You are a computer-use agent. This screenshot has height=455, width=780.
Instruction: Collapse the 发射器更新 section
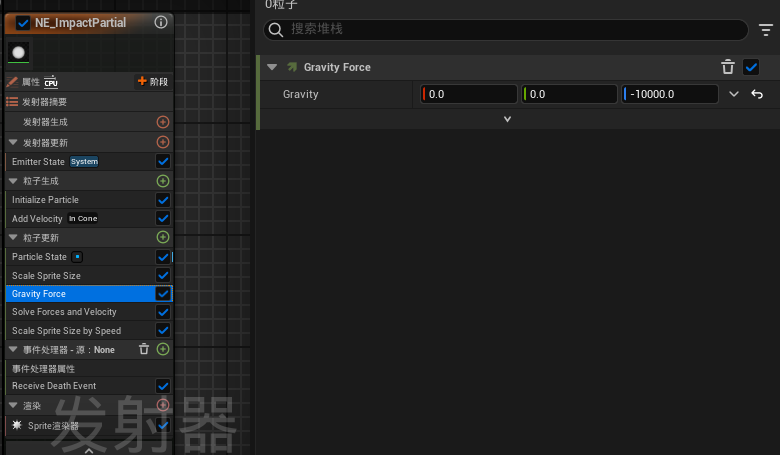click(x=13, y=143)
